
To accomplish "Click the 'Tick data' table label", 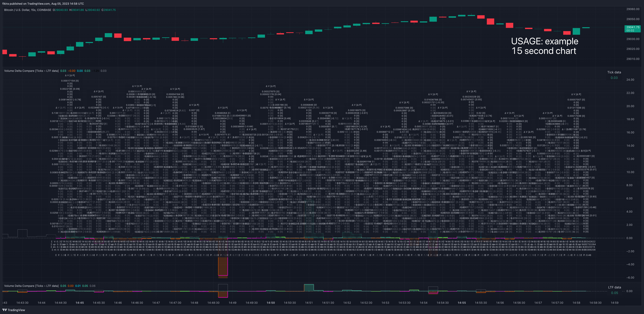I will pos(614,72).
